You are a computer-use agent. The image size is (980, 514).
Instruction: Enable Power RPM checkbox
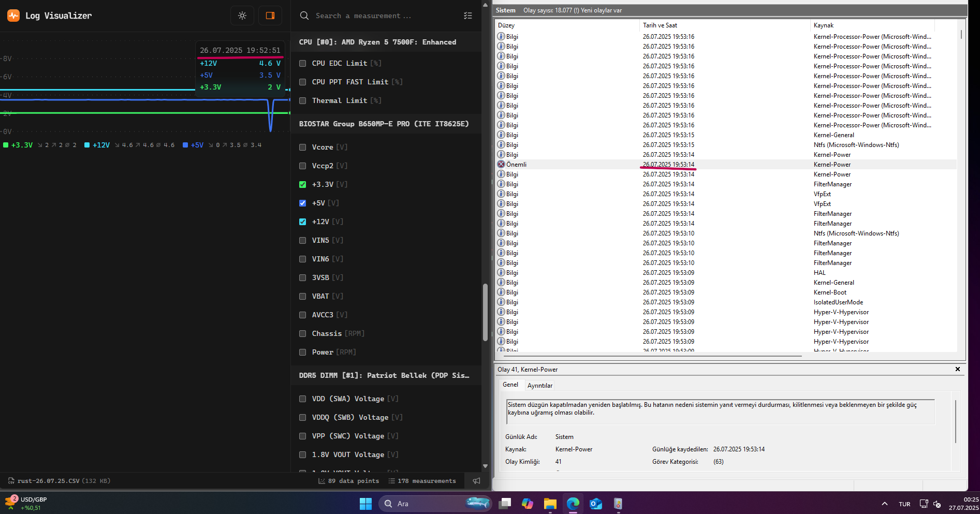(x=303, y=352)
